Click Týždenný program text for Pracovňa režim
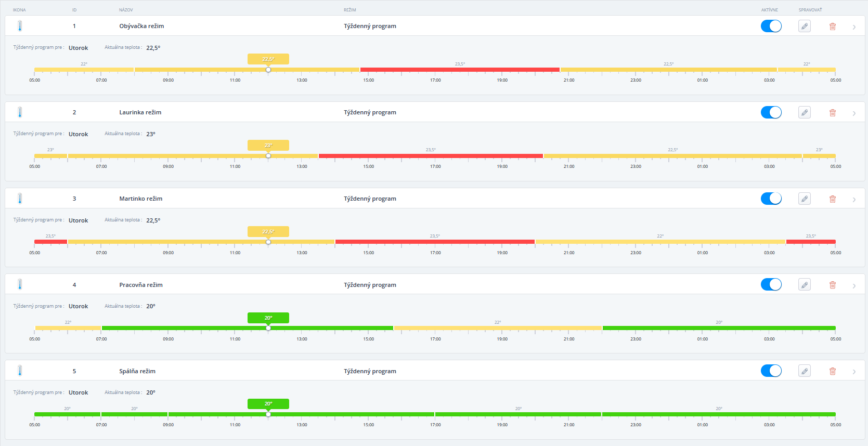Viewport: 868px width, 446px height. coord(370,285)
